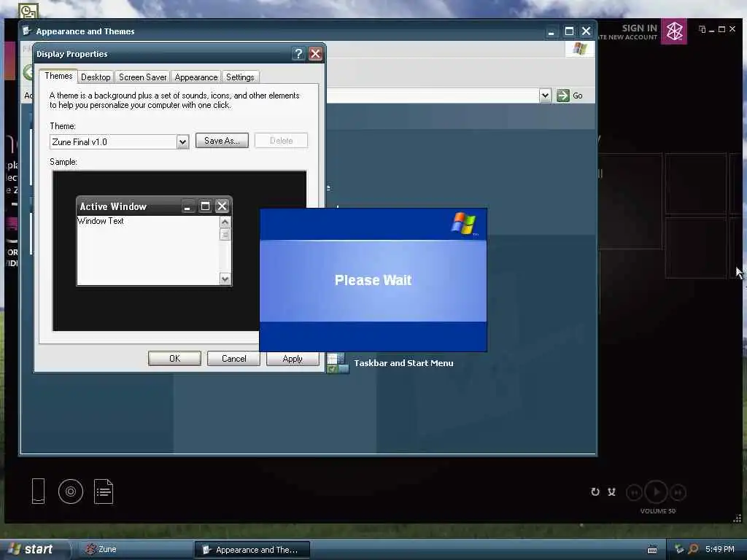Image resolution: width=747 pixels, height=560 pixels.
Task: Apply the selected theme
Action: [x=292, y=359]
